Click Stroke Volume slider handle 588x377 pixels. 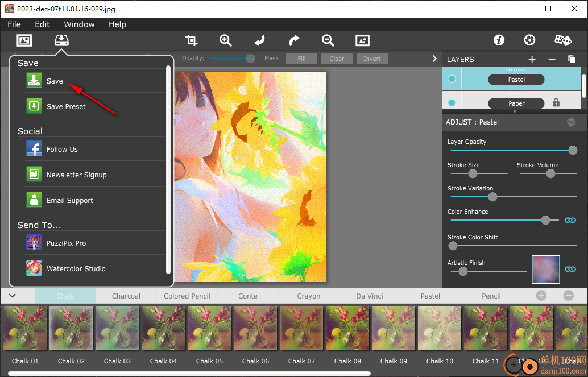[x=550, y=173]
